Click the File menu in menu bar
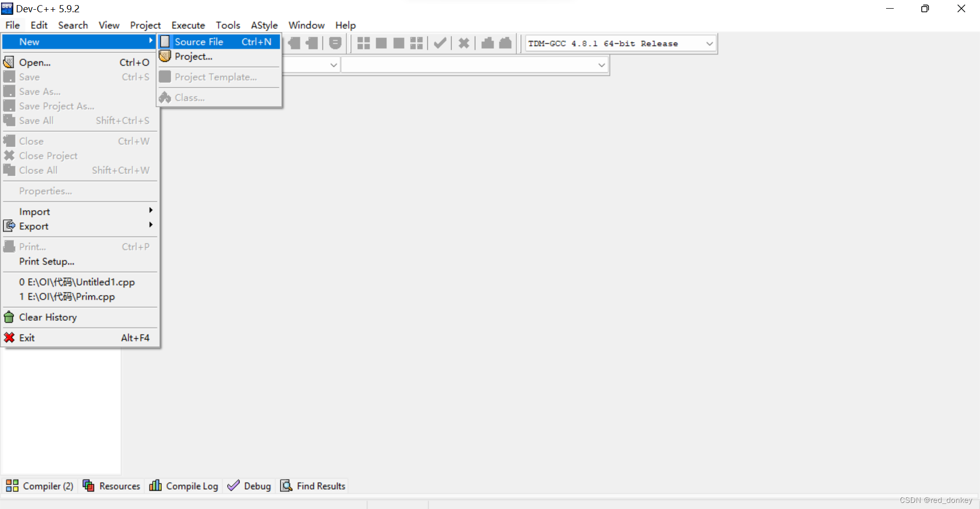980x509 pixels. pos(13,25)
